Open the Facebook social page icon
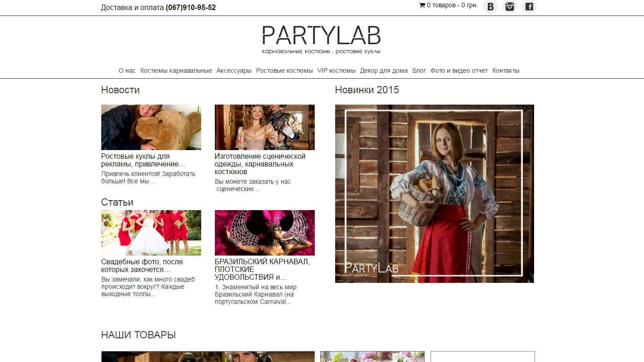 point(529,6)
